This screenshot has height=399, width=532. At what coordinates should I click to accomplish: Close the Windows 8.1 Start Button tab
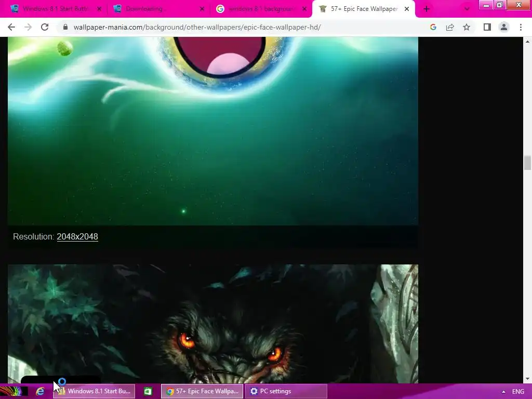(99, 9)
